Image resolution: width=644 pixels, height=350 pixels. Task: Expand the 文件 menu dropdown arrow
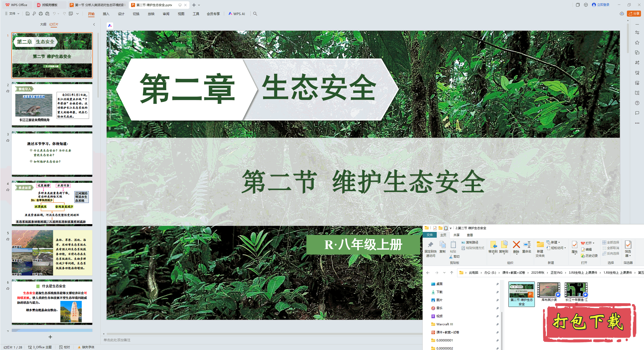point(18,14)
